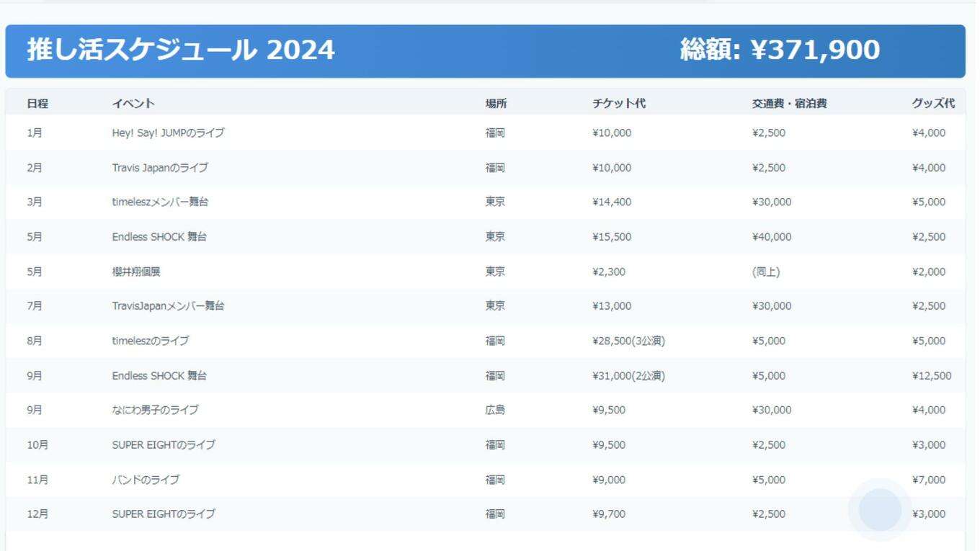Click the Travis Japanのライブ event cell
The height and width of the screenshot is (551, 980).
(160, 168)
